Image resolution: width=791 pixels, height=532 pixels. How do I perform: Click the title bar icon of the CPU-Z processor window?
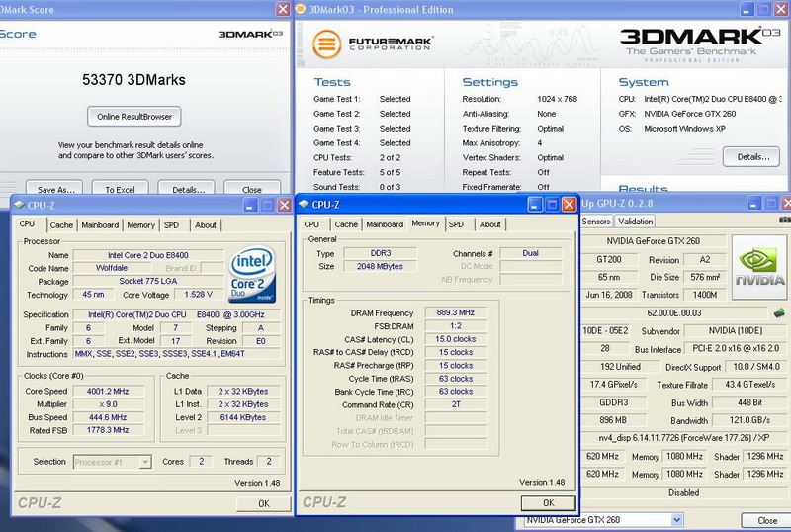point(19,205)
